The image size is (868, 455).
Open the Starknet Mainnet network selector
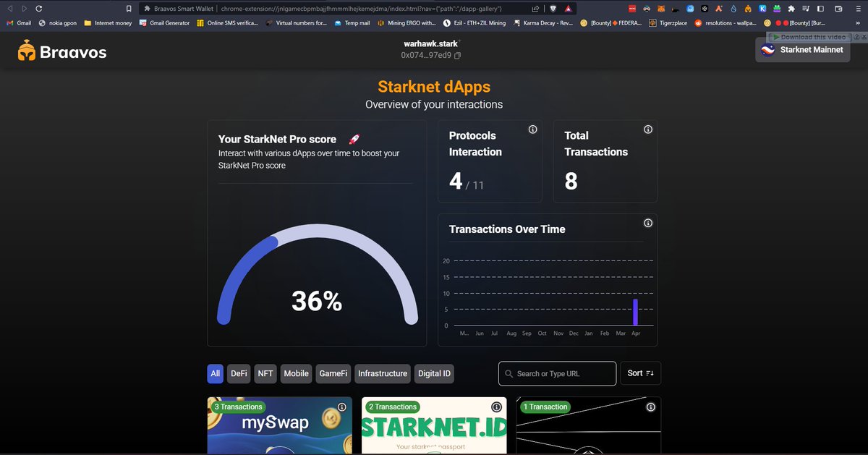point(803,50)
